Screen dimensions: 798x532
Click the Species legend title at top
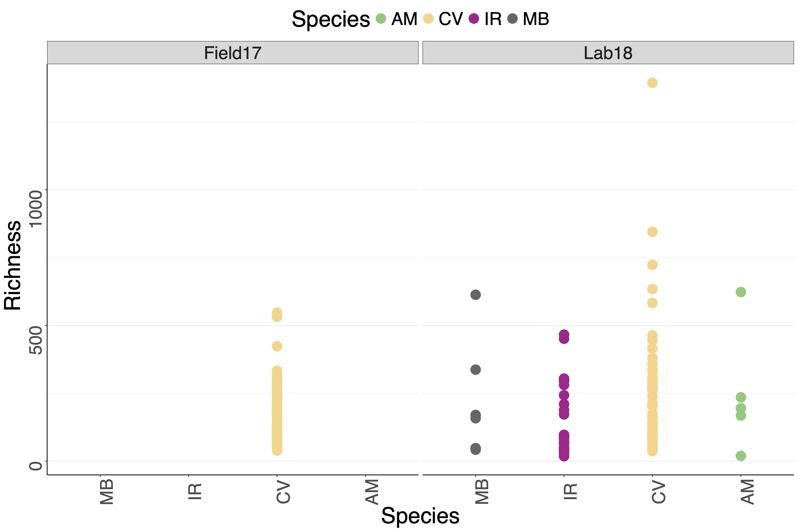click(331, 19)
